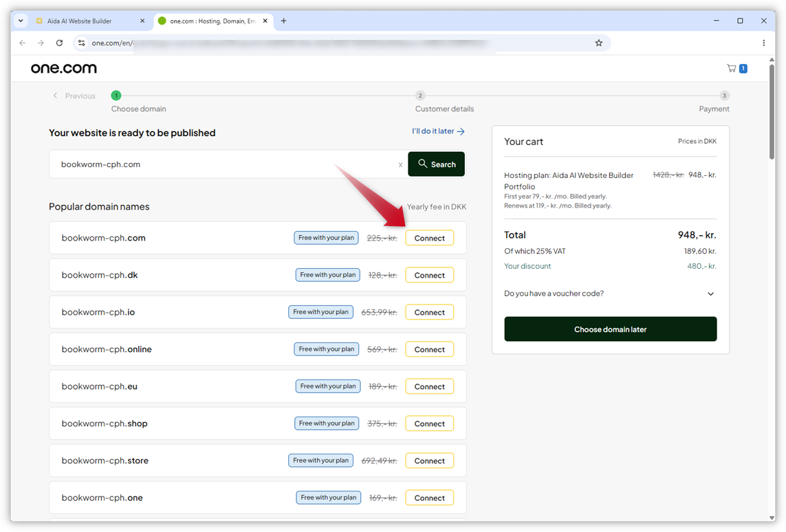
Task: Connect bookworm-cph.com domain
Action: pos(430,238)
